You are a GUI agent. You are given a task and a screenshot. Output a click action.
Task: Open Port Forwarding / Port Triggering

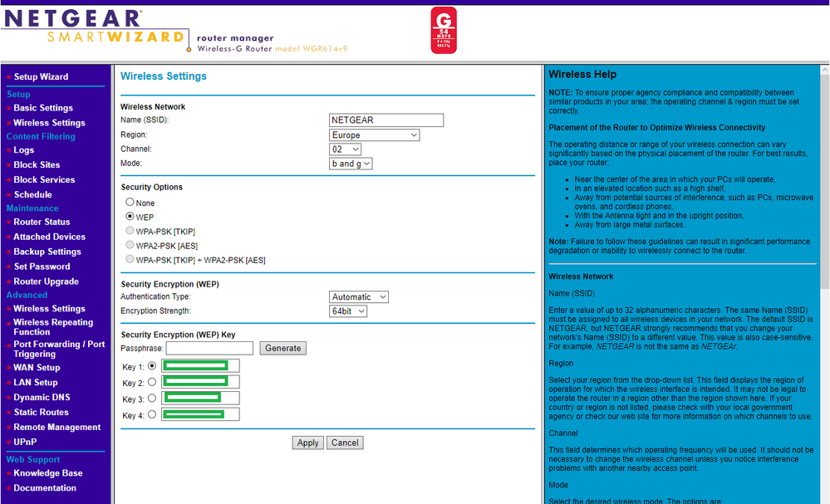(59, 349)
